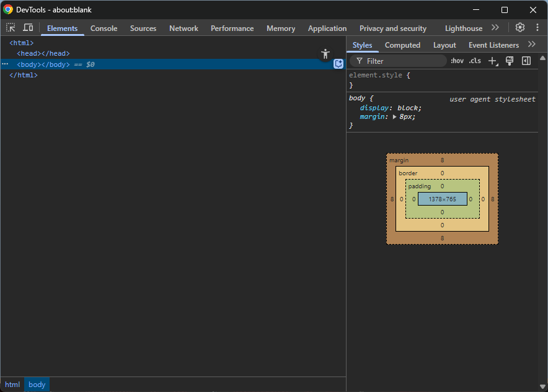Toggle the device toolbar icon
548x392 pixels.
28,28
